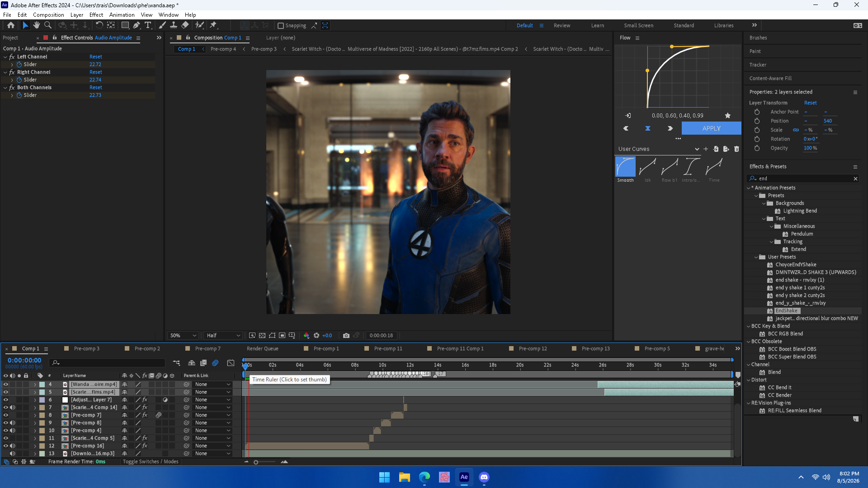Image resolution: width=868 pixels, height=488 pixels.
Task: Open the Composition menu
Action: point(48,15)
